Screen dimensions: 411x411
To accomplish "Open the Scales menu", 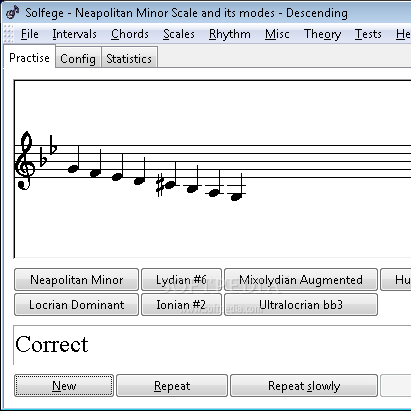I will pyautogui.click(x=179, y=34).
